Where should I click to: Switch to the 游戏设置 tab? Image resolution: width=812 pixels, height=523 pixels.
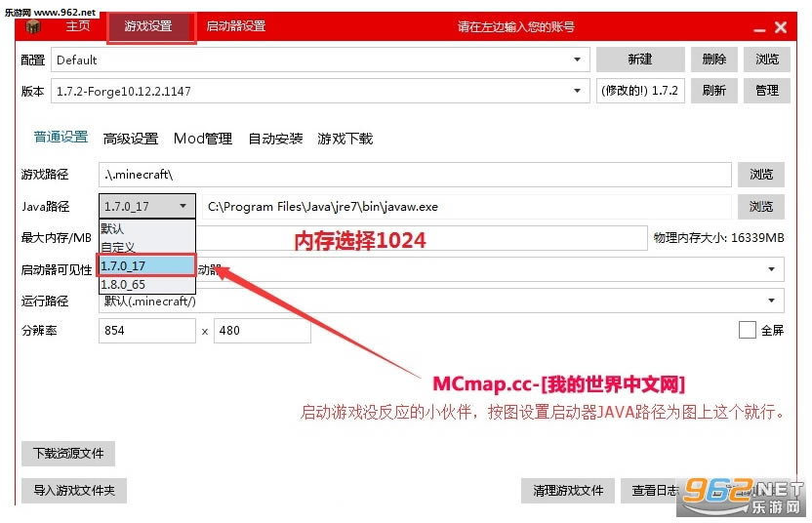(x=150, y=27)
